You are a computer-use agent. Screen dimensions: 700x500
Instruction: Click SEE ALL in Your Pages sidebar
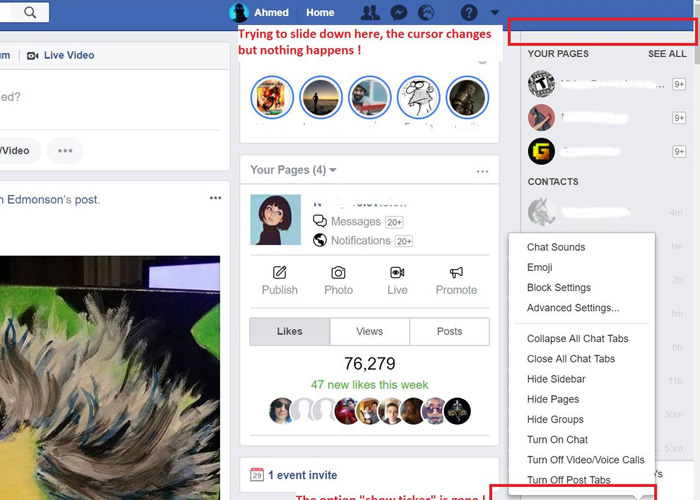click(667, 54)
